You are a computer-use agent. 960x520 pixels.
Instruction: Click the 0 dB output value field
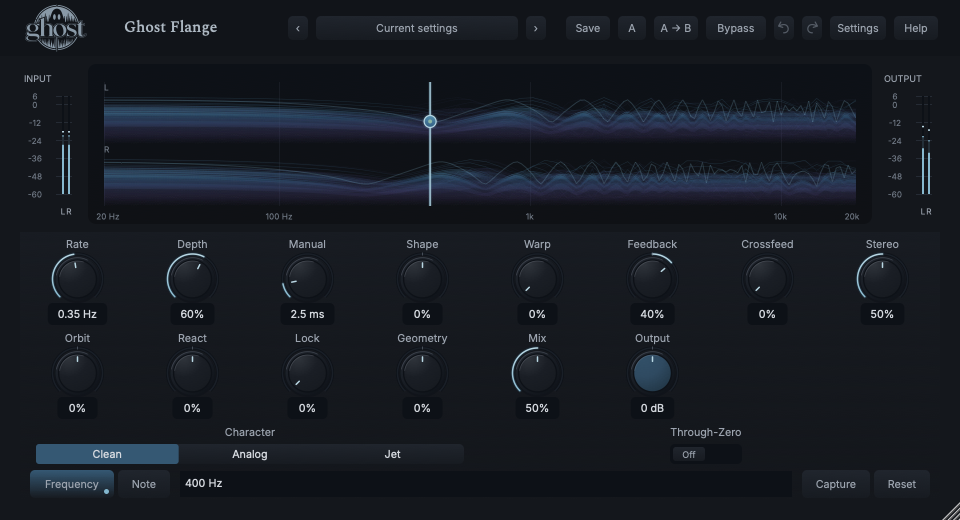[x=652, y=408]
